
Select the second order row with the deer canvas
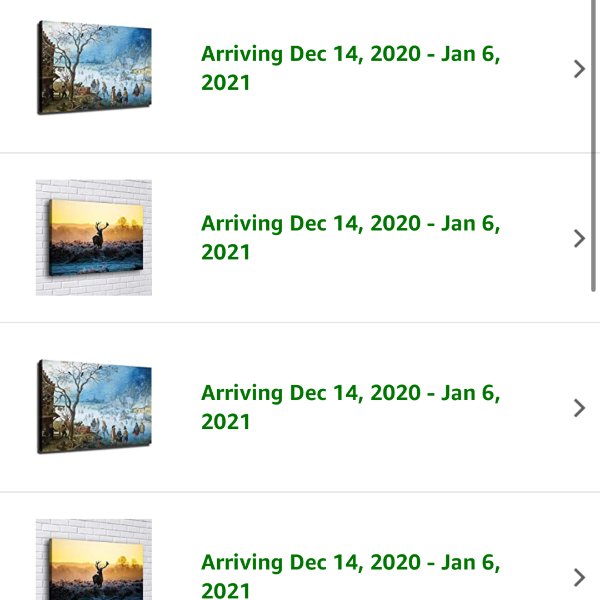coord(300,238)
